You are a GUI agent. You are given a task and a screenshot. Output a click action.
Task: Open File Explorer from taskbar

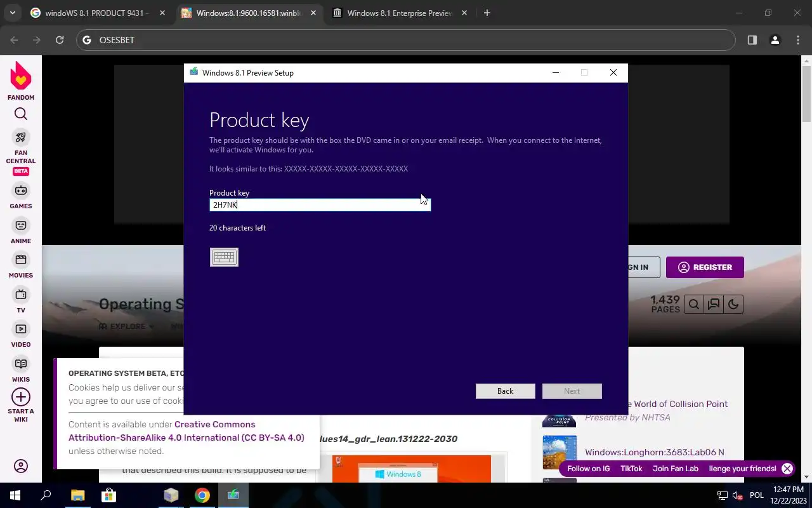click(x=77, y=495)
